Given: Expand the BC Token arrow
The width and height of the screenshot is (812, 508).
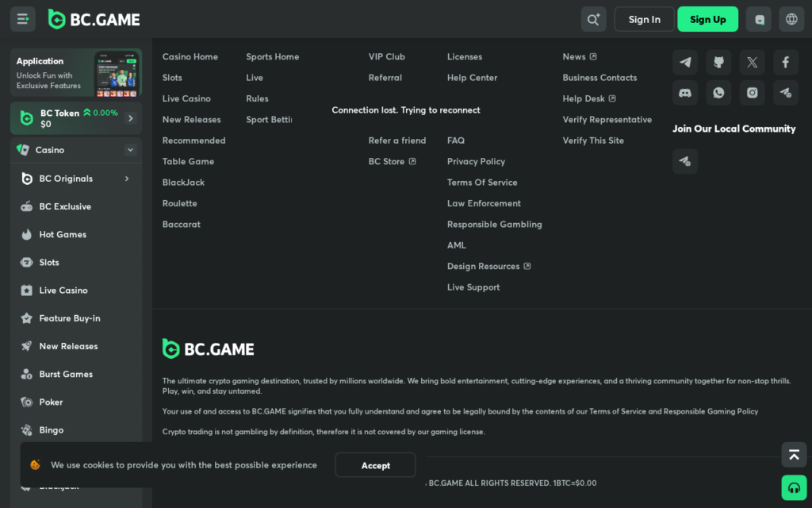Looking at the screenshot, I should 131,118.
